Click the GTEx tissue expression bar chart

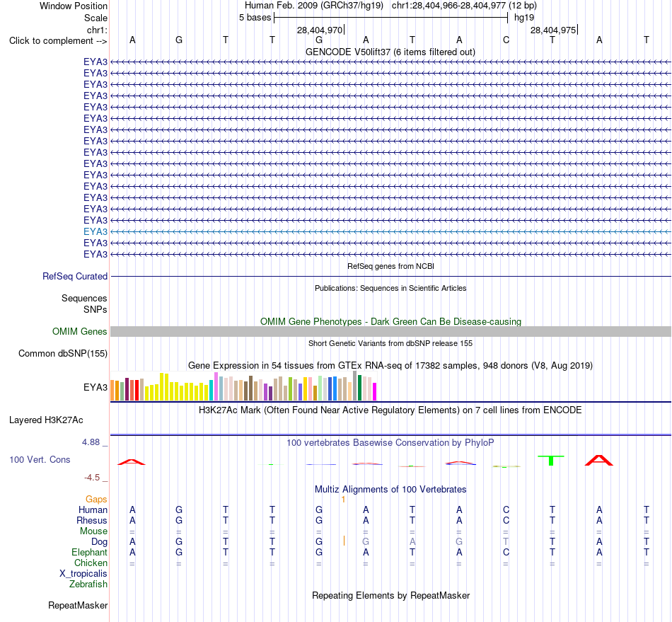(243, 386)
